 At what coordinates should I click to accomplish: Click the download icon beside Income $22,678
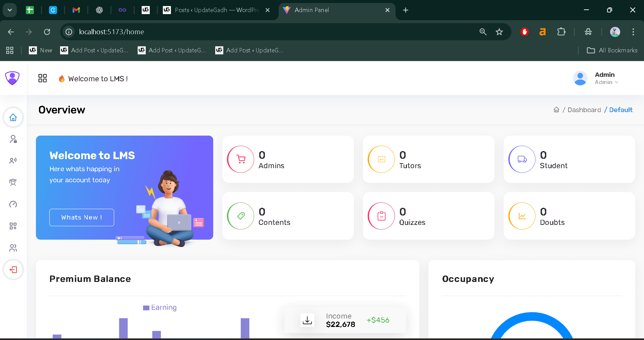coord(307,320)
